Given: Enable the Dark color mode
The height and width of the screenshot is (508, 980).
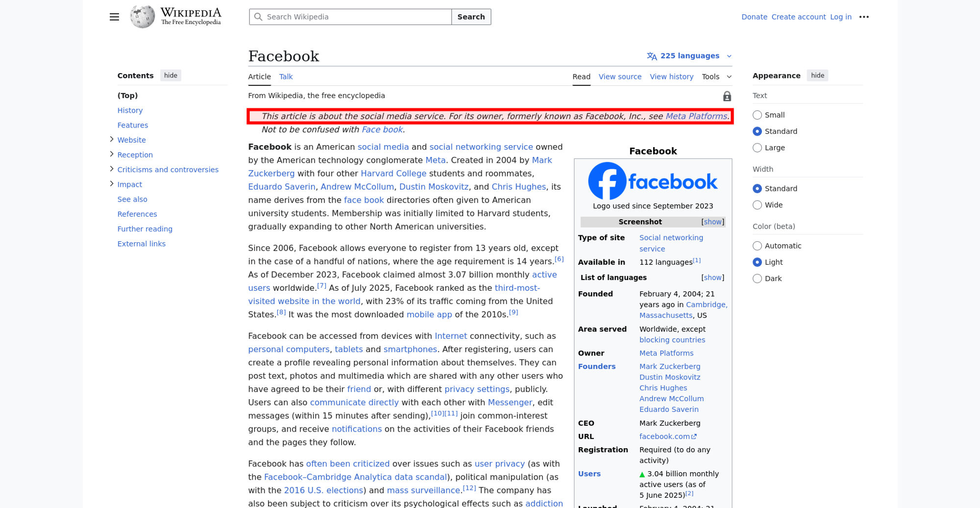Looking at the screenshot, I should tap(757, 279).
